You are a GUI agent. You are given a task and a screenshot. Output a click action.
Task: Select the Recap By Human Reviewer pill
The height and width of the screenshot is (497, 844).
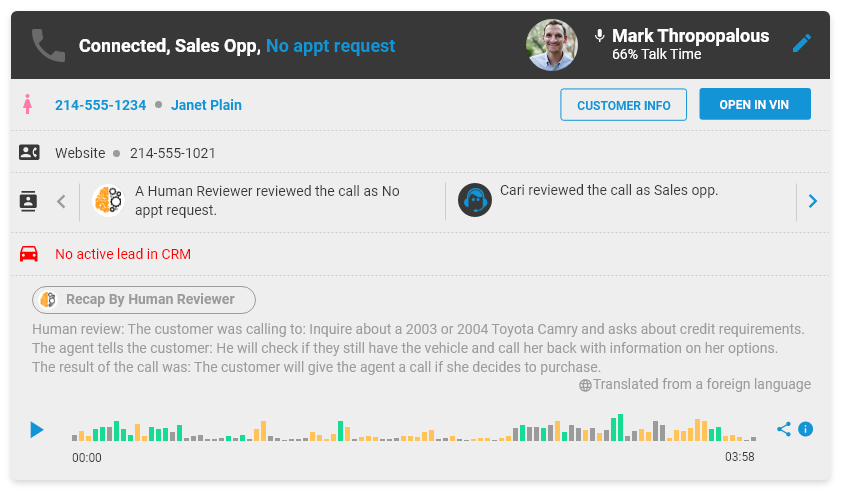[x=144, y=299]
